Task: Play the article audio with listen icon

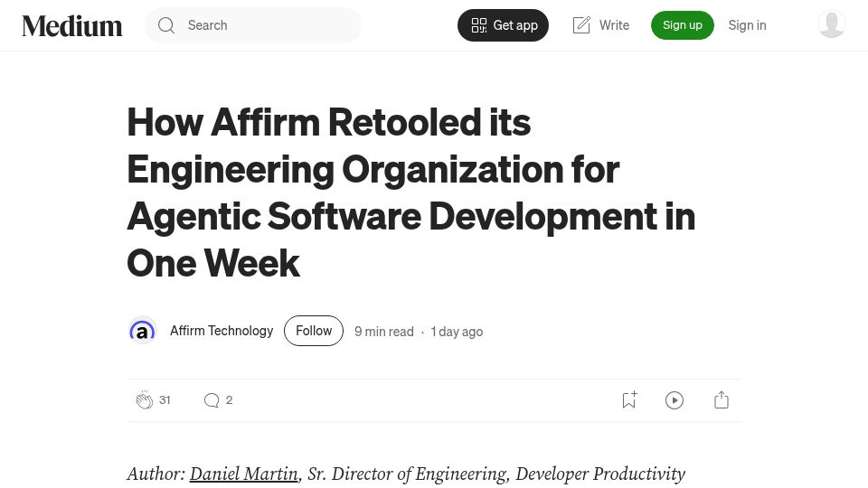Action: 675,400
